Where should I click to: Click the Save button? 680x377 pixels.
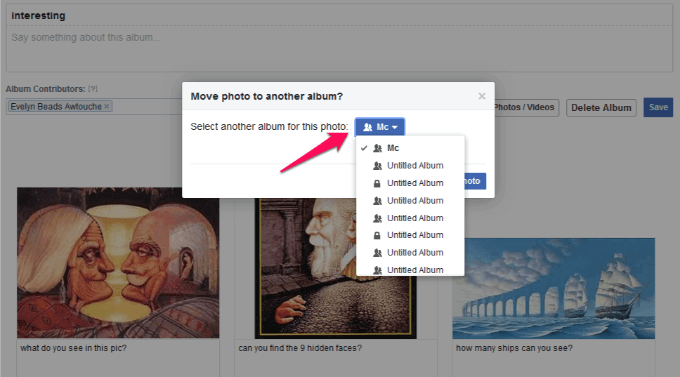pyautogui.click(x=658, y=107)
